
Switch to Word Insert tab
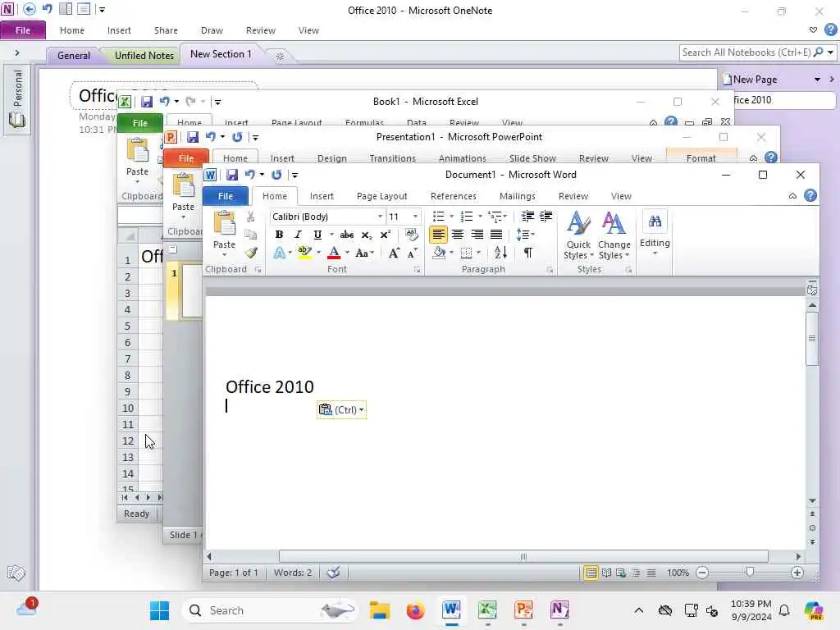coord(322,196)
